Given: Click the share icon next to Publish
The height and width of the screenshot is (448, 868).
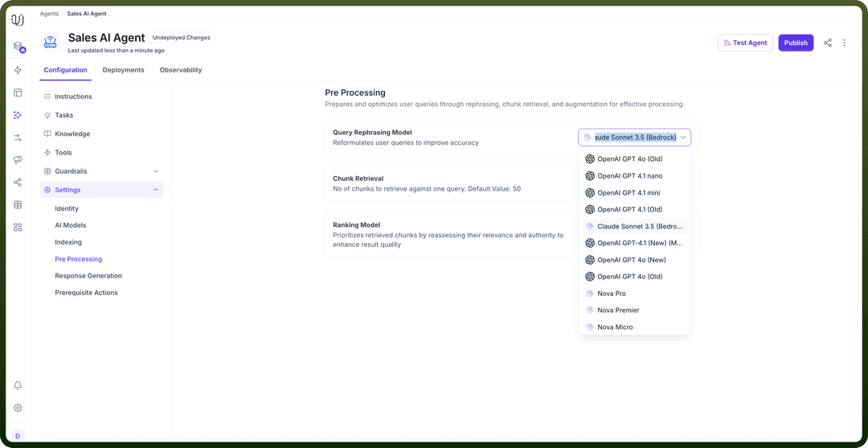Looking at the screenshot, I should (828, 43).
